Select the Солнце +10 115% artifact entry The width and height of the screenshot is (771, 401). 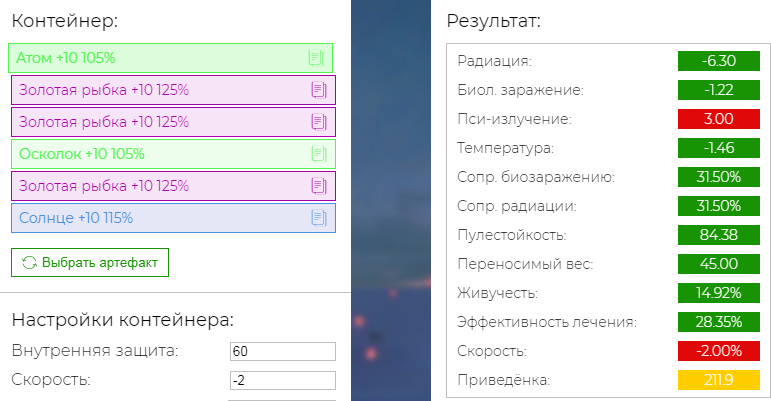[x=174, y=218]
